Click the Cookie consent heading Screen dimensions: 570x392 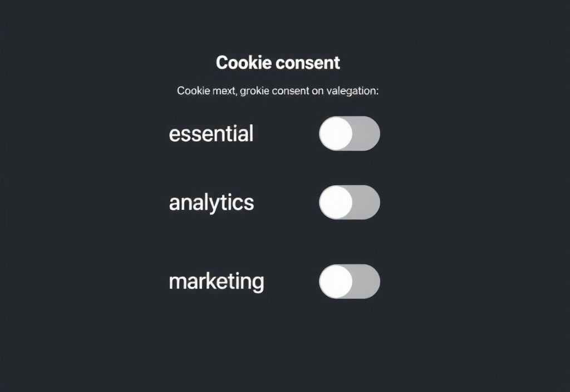(278, 62)
